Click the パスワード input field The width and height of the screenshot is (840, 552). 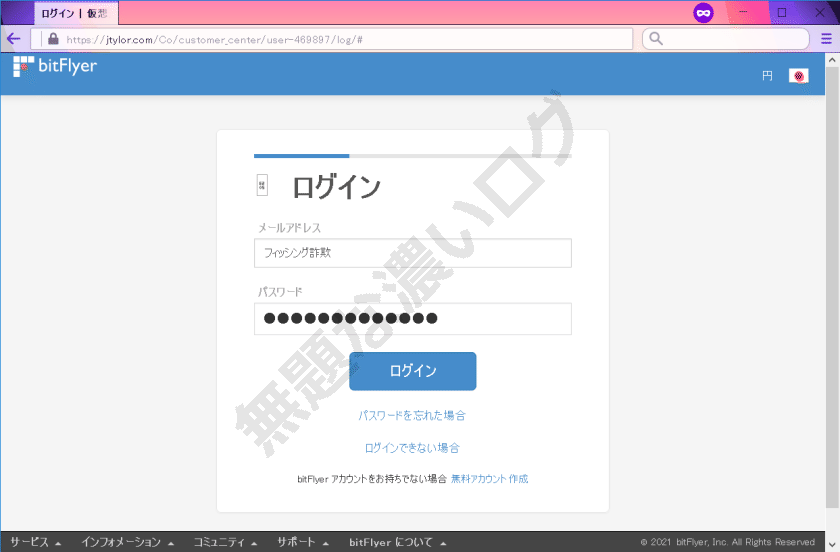pyautogui.click(x=412, y=319)
